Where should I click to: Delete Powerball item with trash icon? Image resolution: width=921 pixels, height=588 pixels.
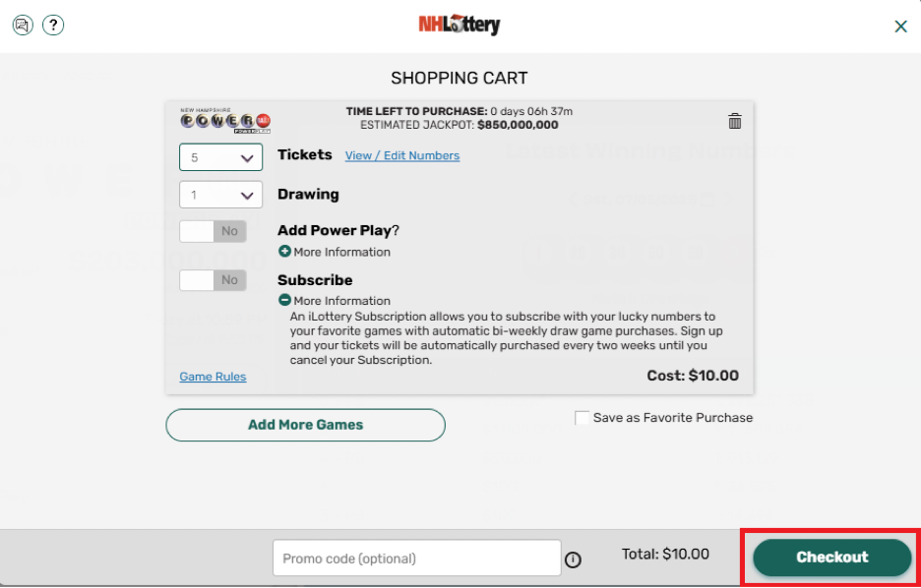click(x=735, y=122)
